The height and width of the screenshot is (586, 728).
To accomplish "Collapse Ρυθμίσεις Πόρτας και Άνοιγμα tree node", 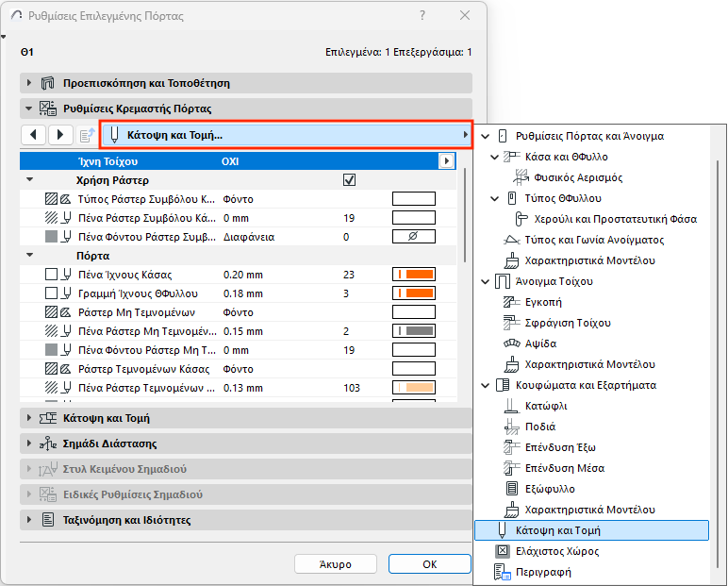I will coord(486,136).
